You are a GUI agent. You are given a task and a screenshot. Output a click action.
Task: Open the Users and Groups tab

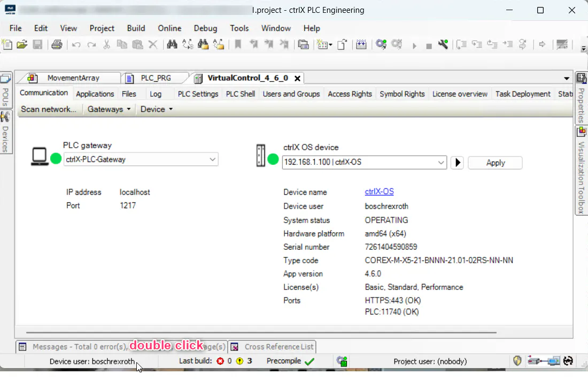point(291,94)
